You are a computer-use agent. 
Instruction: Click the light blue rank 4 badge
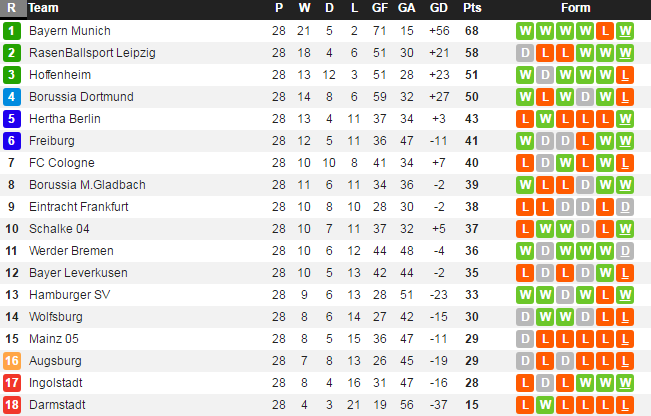12,96
